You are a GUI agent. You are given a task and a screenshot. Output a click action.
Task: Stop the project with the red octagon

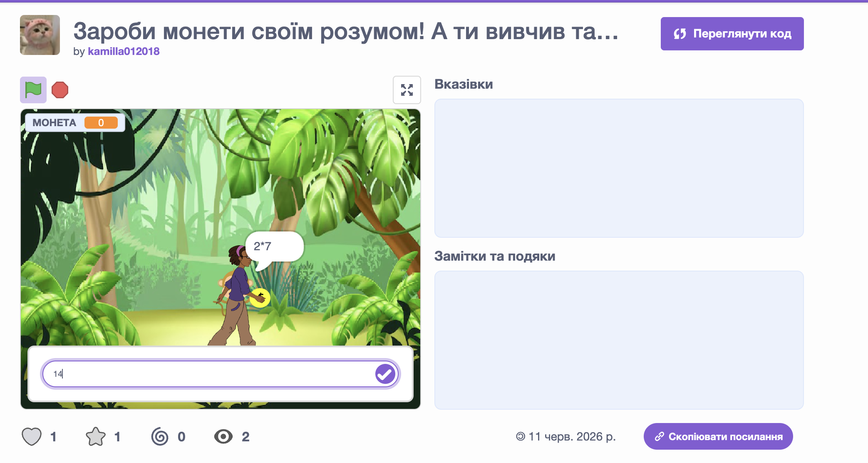[x=60, y=90]
